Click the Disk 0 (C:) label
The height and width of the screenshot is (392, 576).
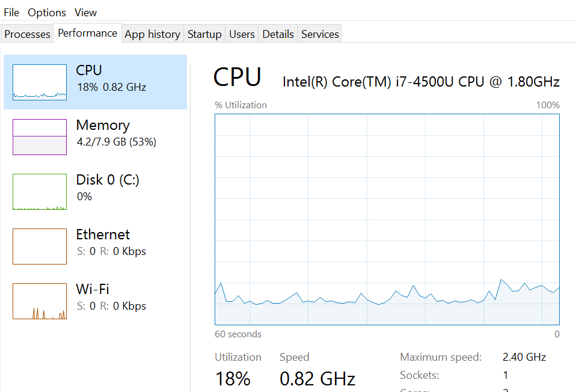point(108,180)
